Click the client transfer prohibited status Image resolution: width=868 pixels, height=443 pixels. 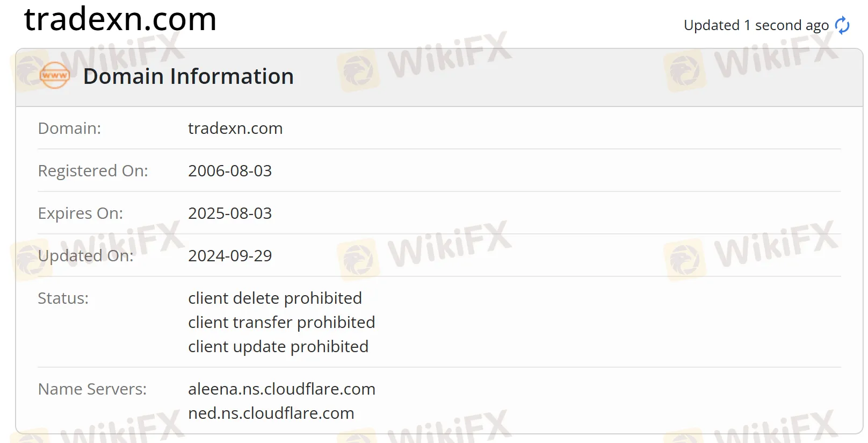(281, 322)
